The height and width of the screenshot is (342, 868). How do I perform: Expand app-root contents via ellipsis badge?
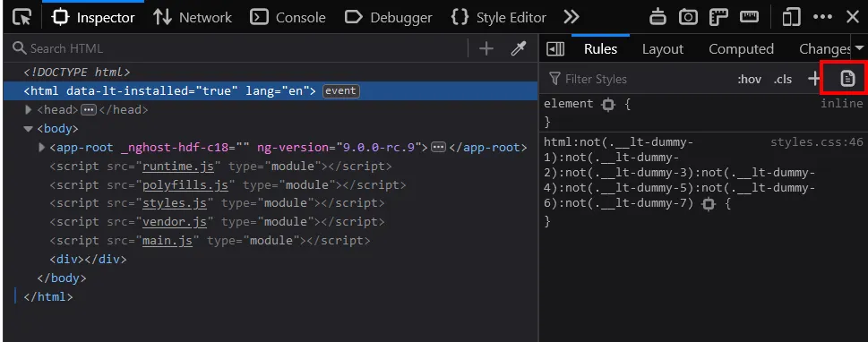pyautogui.click(x=438, y=147)
